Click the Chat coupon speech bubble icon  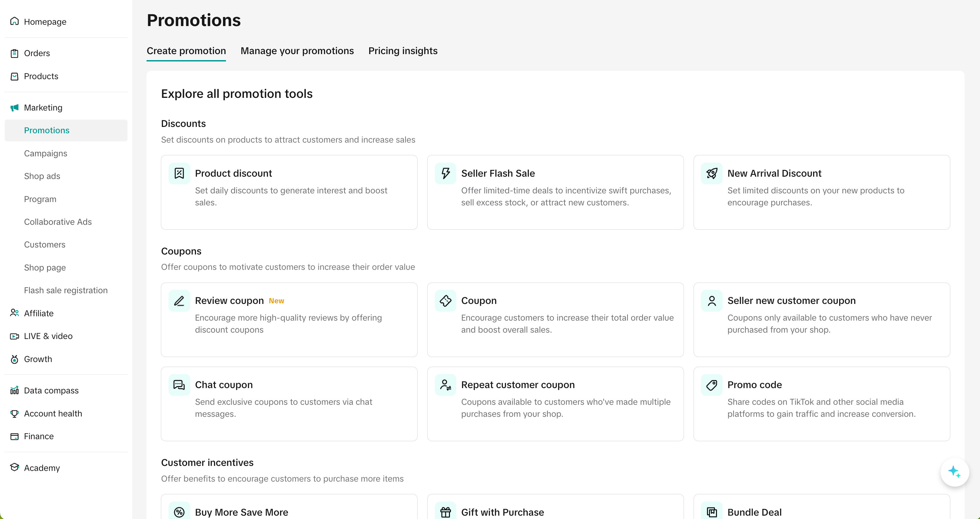click(x=179, y=385)
